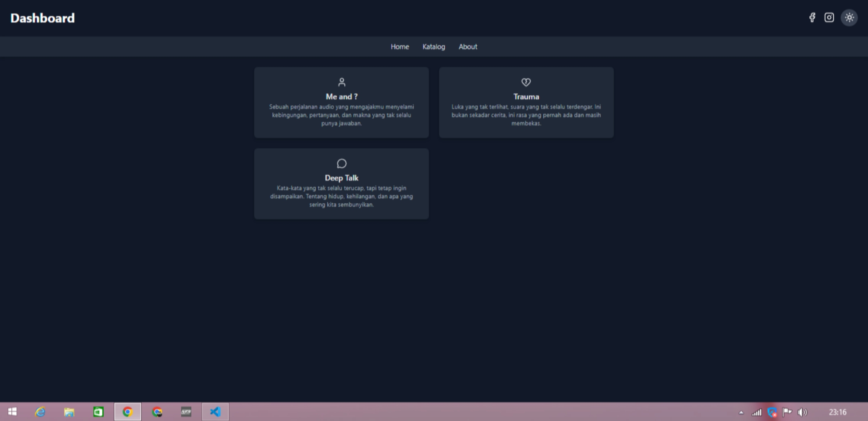Click the broken heart icon on the Trauma card
This screenshot has height=421, width=868.
[x=526, y=82]
